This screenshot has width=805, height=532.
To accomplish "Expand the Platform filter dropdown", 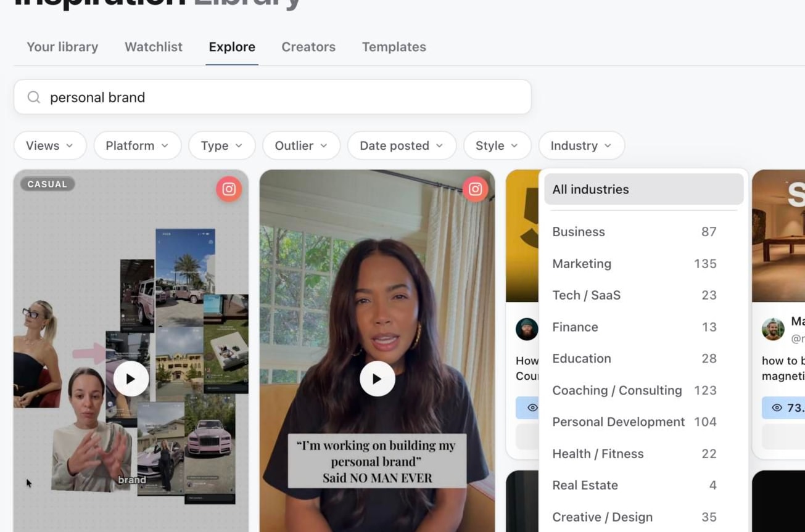I will click(x=137, y=145).
